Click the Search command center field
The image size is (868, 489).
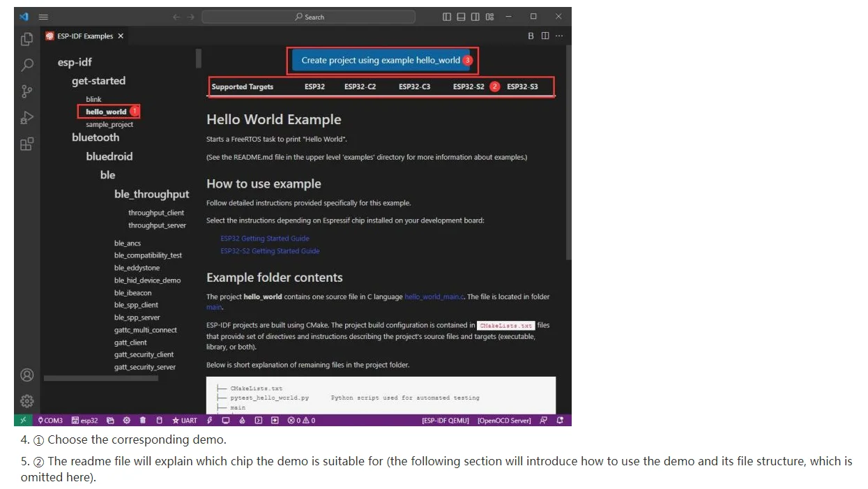click(x=309, y=17)
